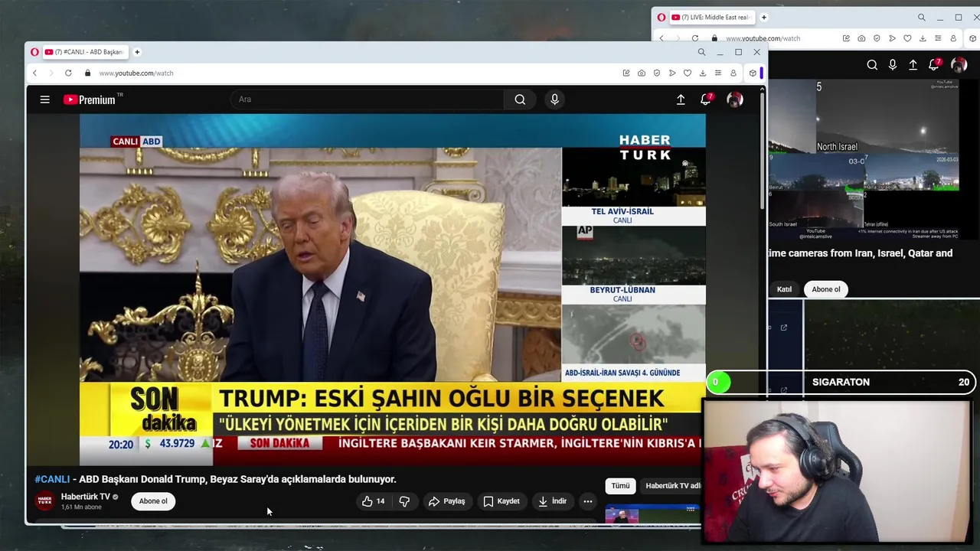Share the video with 'Paylaş'
This screenshot has height=551, width=980.
[447, 501]
